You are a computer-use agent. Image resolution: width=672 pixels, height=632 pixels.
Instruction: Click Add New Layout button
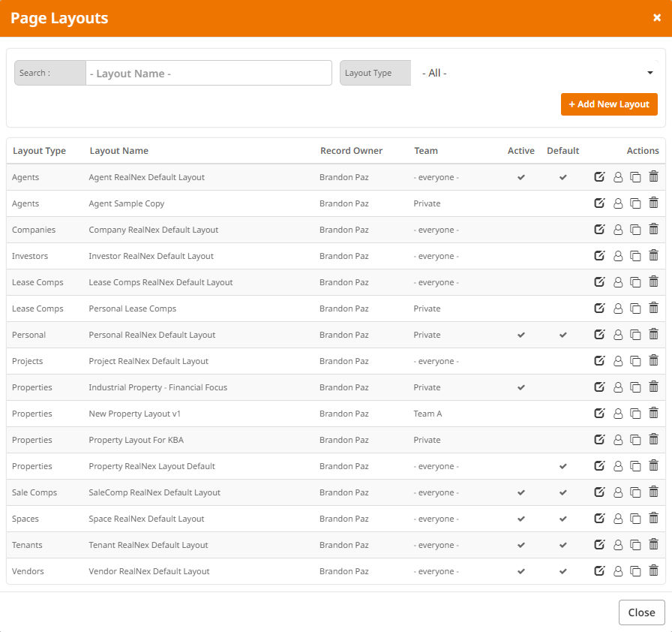[609, 104]
